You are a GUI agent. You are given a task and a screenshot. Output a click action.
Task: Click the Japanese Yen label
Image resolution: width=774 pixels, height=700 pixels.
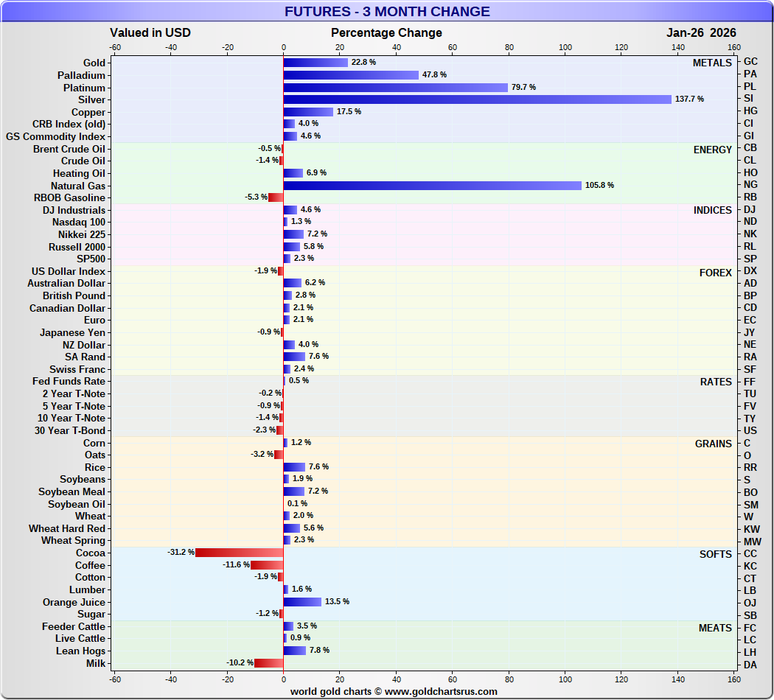tap(72, 332)
